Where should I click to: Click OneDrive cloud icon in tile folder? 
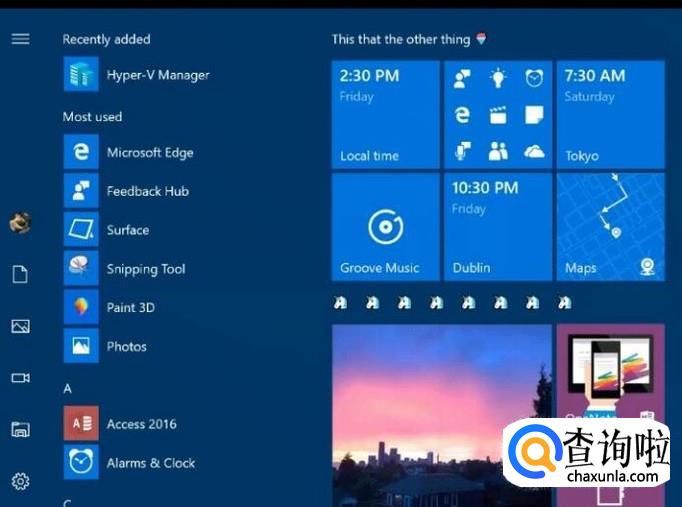coord(534,152)
